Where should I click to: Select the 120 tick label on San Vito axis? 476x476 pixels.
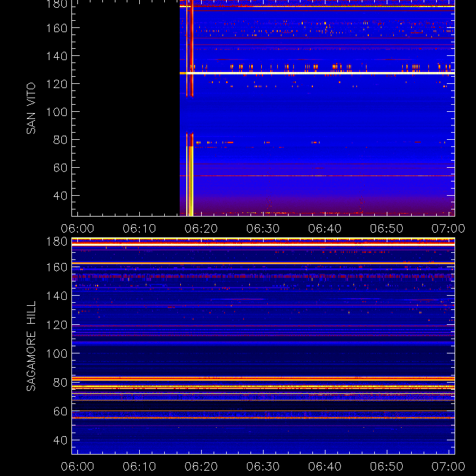pos(57,84)
